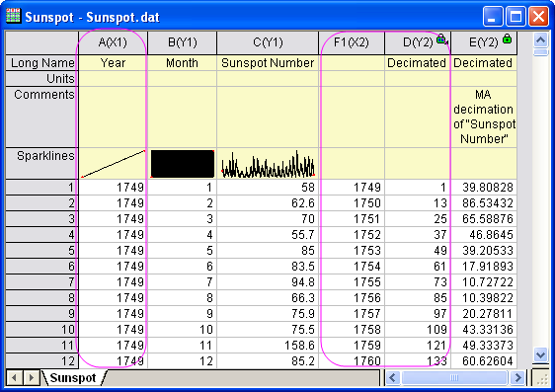Screen dimensions: 555x392
Task: Click the cell with value 46.8645
Action: pyautogui.click(x=484, y=235)
